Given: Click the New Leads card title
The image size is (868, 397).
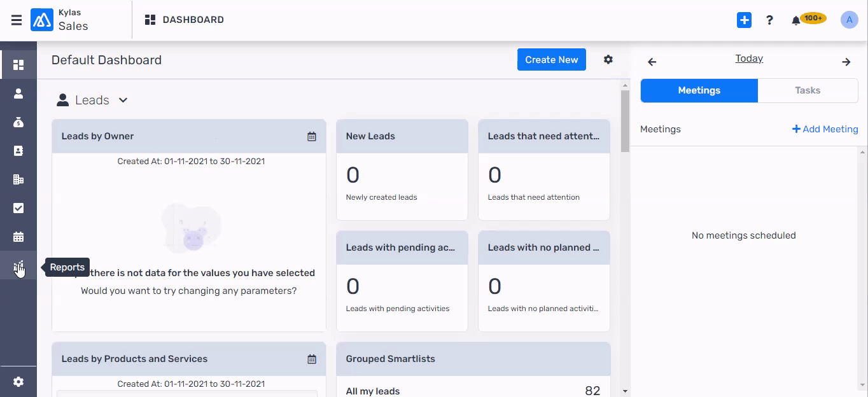Looking at the screenshot, I should (370, 136).
